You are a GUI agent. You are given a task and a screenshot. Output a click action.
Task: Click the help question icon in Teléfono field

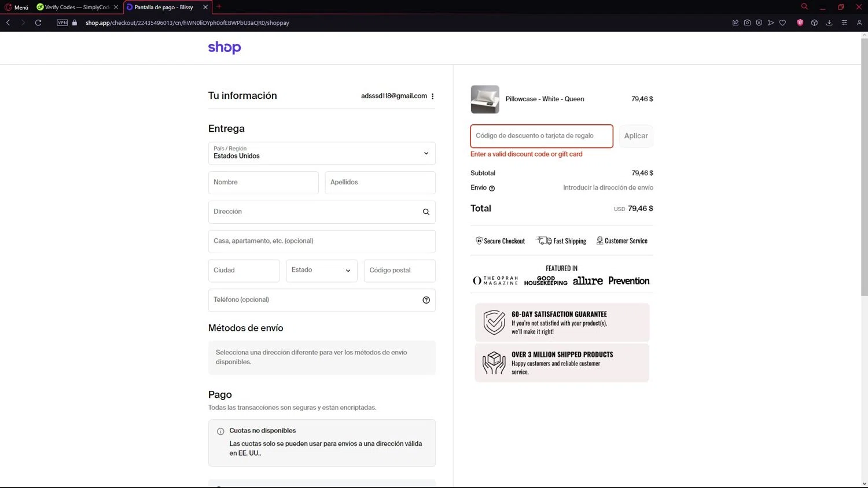[x=426, y=300]
